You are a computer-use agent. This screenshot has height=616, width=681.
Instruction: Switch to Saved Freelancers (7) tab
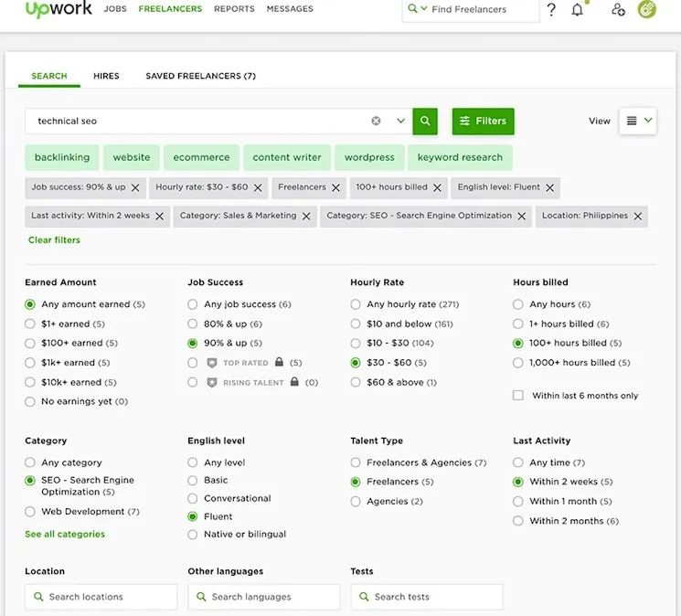pyautogui.click(x=201, y=76)
